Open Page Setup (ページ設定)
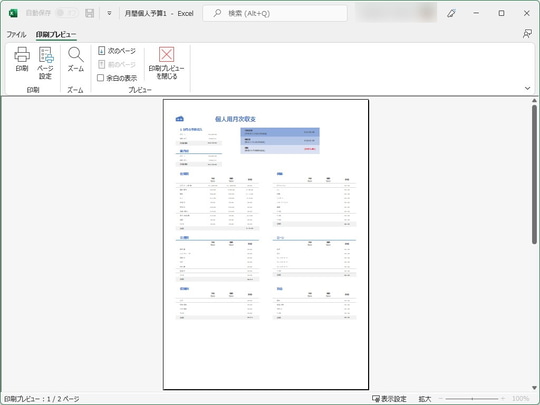Screen dimensions: 540x405 (45, 63)
